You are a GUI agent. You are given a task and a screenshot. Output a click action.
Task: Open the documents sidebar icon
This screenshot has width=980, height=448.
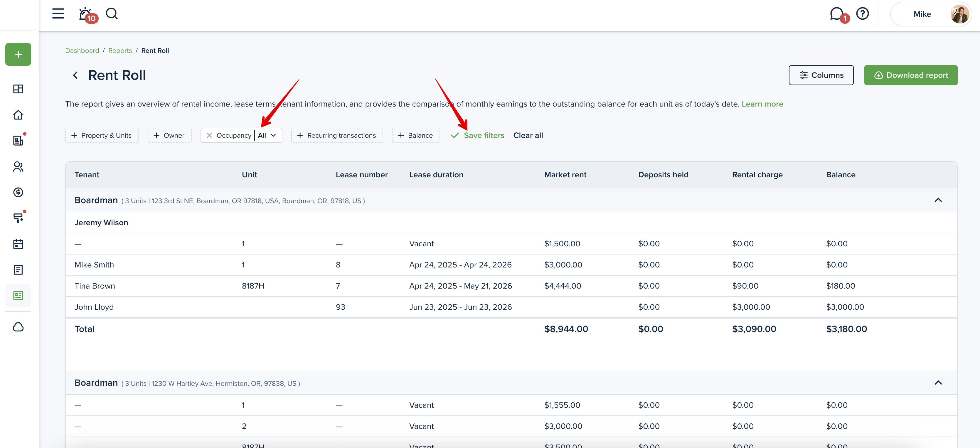18,270
